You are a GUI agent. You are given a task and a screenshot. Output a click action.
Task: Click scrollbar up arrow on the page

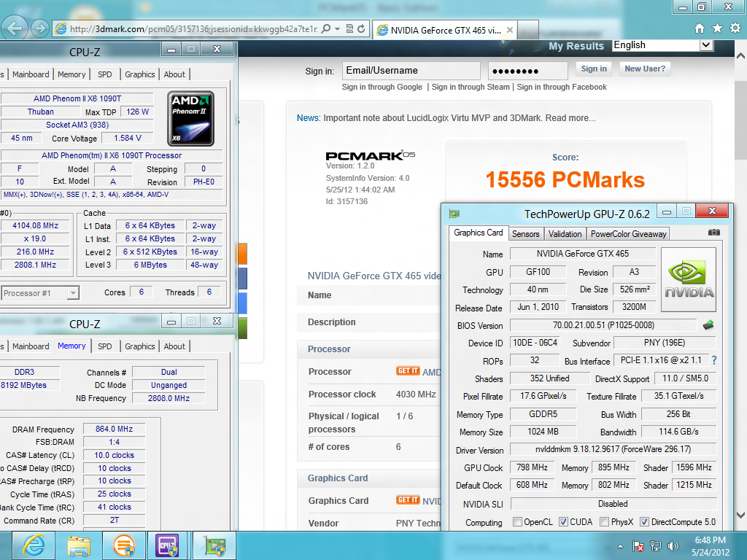click(x=740, y=55)
